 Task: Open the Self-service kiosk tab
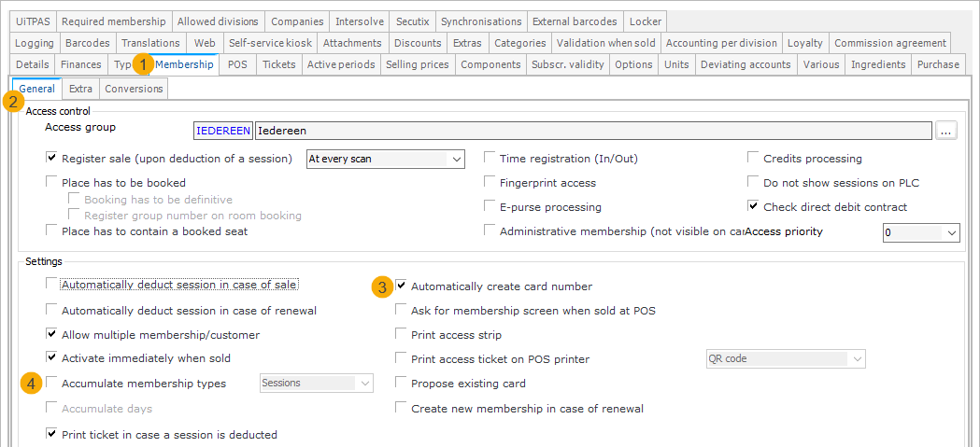(x=268, y=43)
